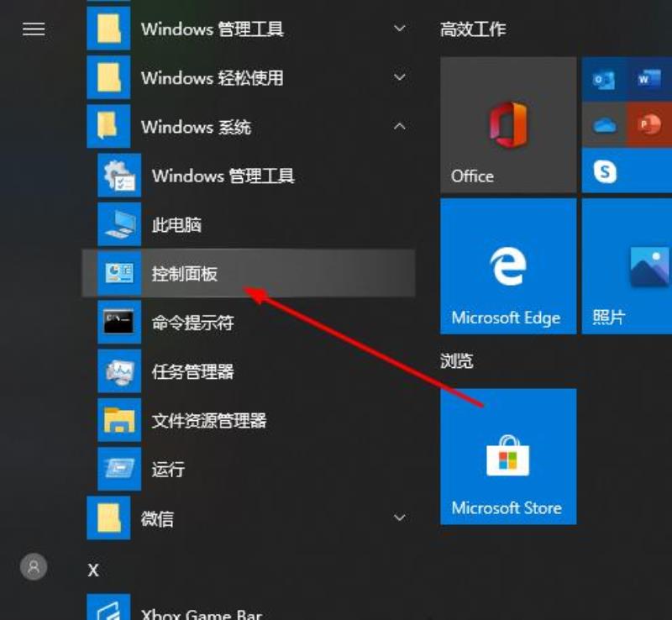Screen dimensions: 672x620
Task: Select the 控制面板 entry text
Action: pyautogui.click(x=185, y=274)
